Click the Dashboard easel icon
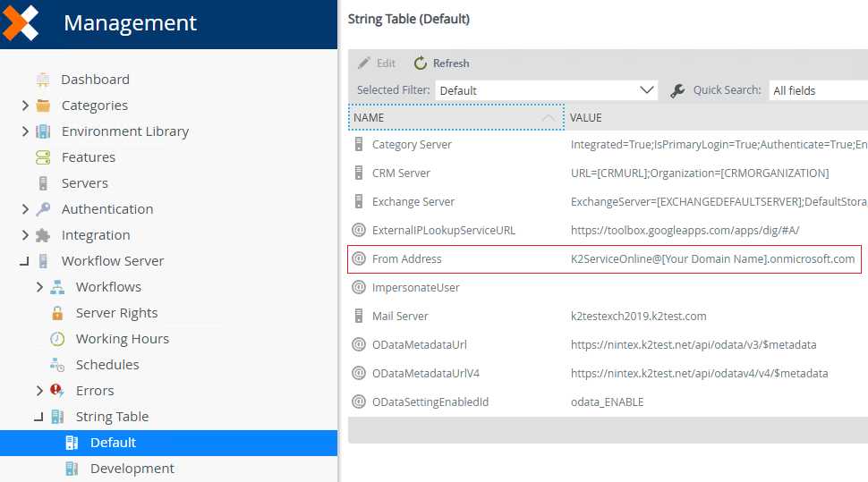Viewport: 868px width, 482px height. click(x=43, y=80)
